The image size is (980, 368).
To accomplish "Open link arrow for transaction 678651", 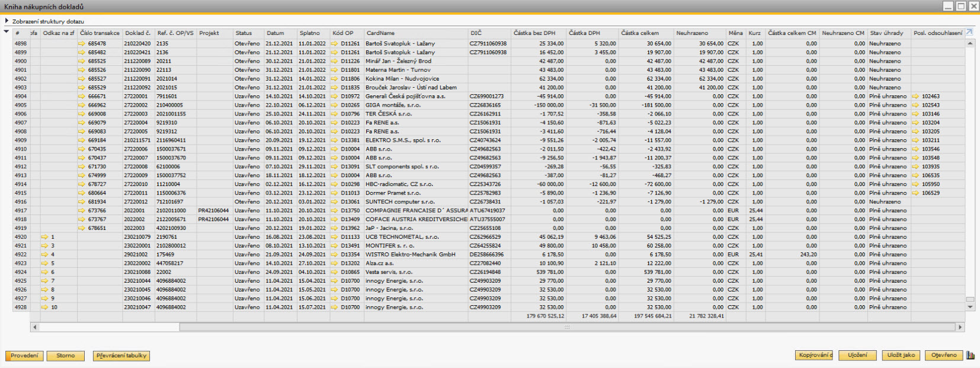I will 82,228.
